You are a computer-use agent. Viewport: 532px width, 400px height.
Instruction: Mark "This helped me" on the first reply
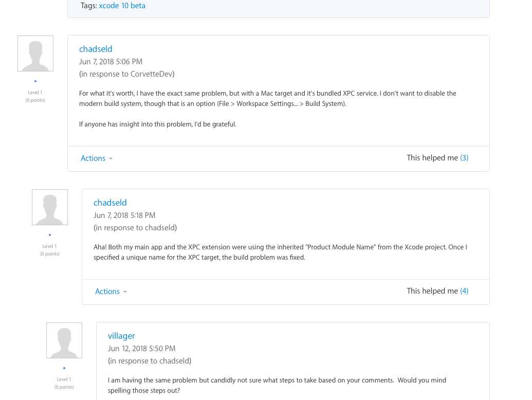tap(432, 158)
